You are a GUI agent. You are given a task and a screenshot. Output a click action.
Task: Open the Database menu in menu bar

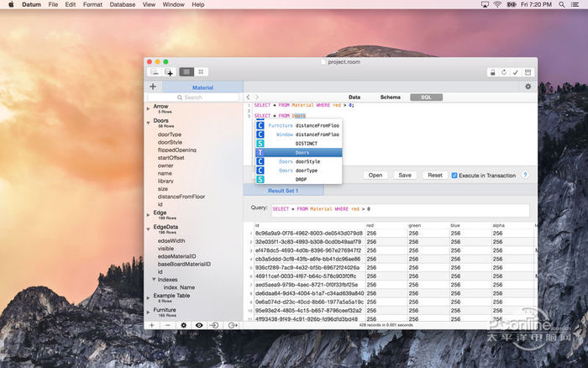point(122,5)
